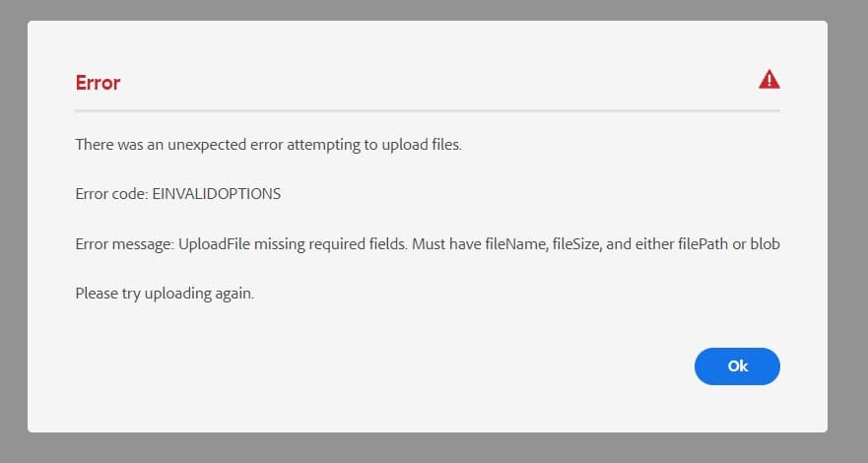Click the words 'upload files' in first sentence
The image size is (868, 463).
point(422,145)
